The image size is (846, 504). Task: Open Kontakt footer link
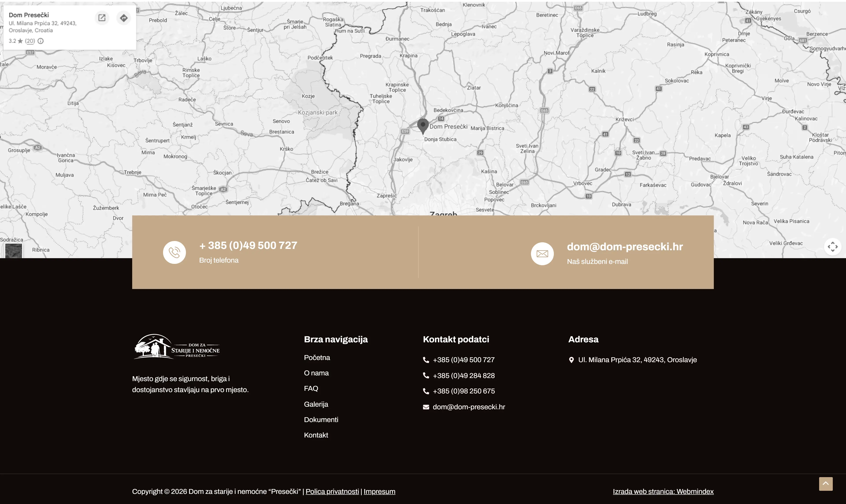pyautogui.click(x=316, y=435)
